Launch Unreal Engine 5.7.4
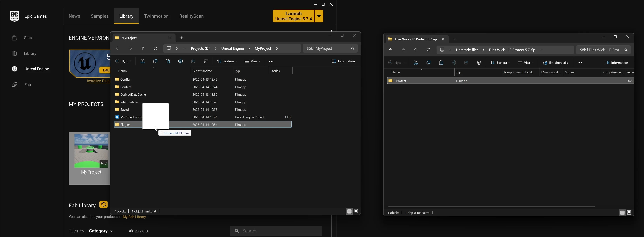This screenshot has height=237, width=644. pyautogui.click(x=294, y=16)
